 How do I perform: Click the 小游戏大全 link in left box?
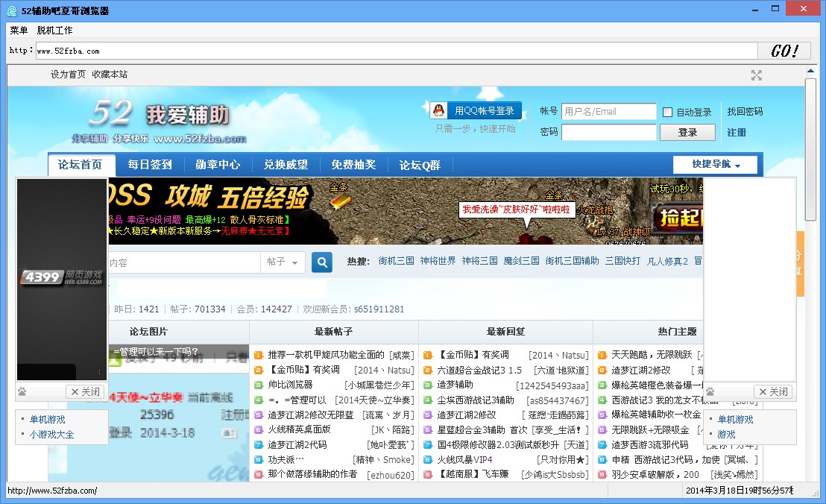(51, 435)
